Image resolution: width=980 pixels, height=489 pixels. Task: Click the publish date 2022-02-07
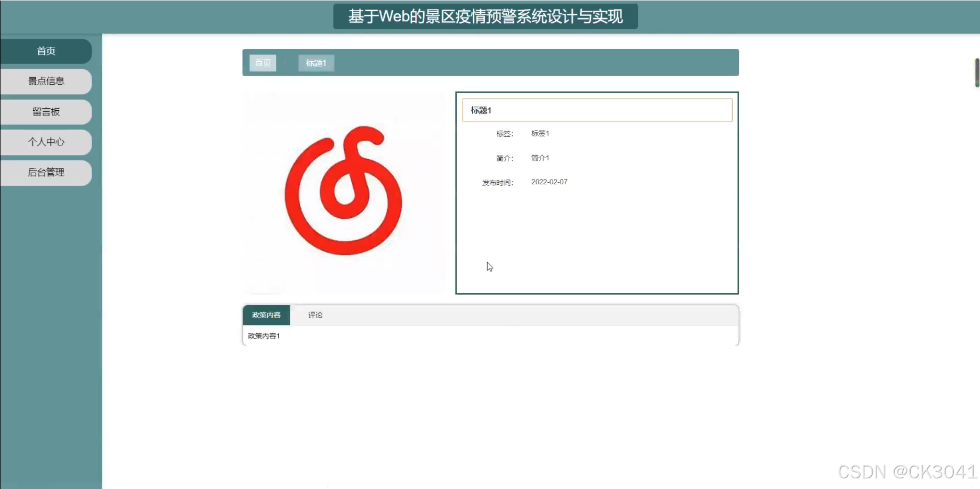pos(549,182)
